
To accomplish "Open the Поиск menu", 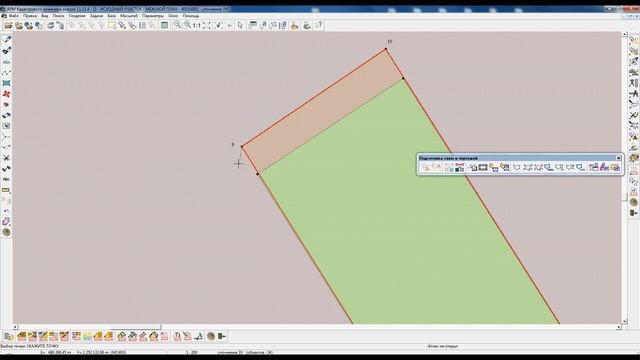I will coord(58,16).
